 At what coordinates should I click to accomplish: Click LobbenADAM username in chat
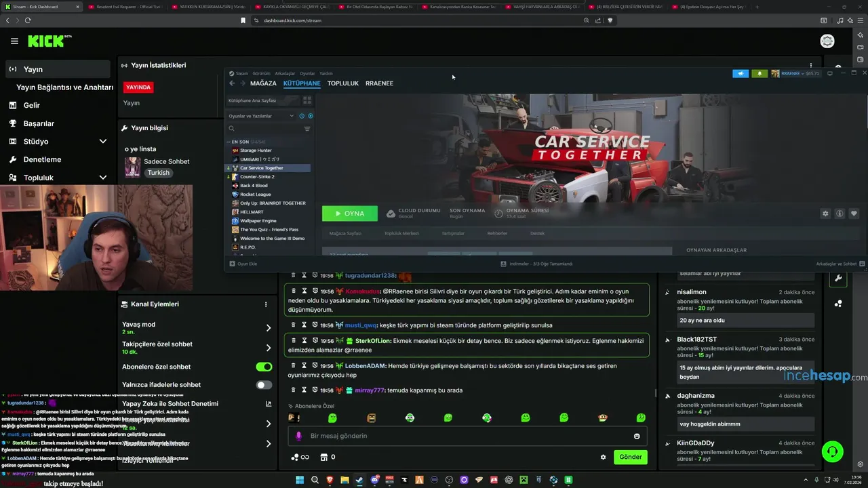click(x=366, y=366)
